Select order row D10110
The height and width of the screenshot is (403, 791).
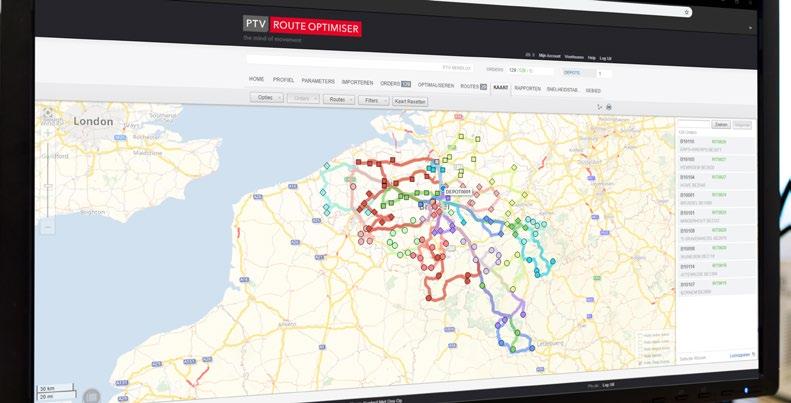(716, 145)
